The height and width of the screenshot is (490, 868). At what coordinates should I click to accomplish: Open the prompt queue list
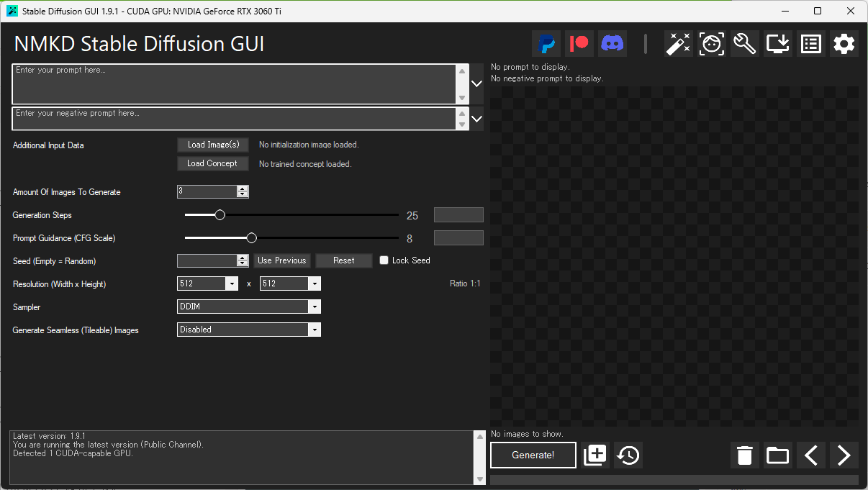click(x=810, y=44)
